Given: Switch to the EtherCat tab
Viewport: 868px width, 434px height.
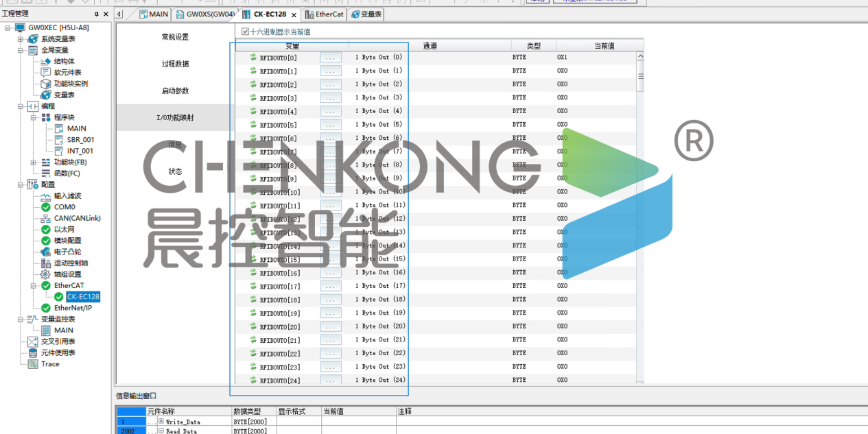Looking at the screenshot, I should (323, 14).
